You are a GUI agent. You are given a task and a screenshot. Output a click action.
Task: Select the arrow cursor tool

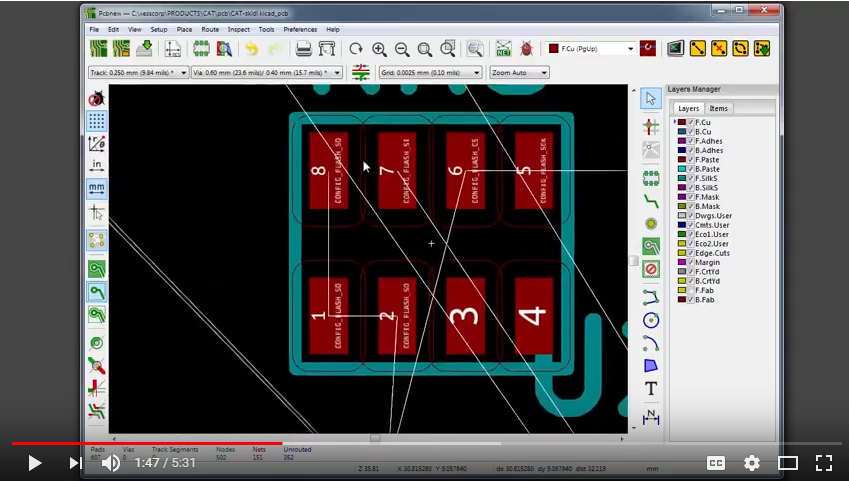651,99
